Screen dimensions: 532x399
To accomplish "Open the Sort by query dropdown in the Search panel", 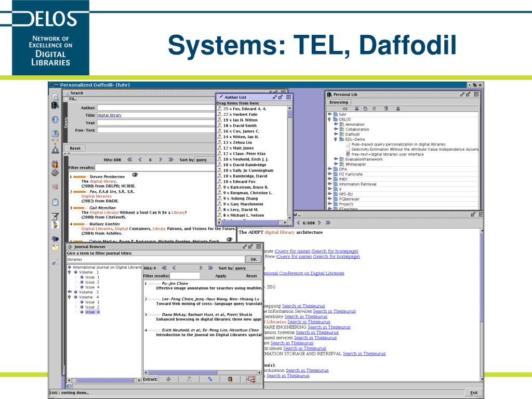I will click(x=205, y=160).
